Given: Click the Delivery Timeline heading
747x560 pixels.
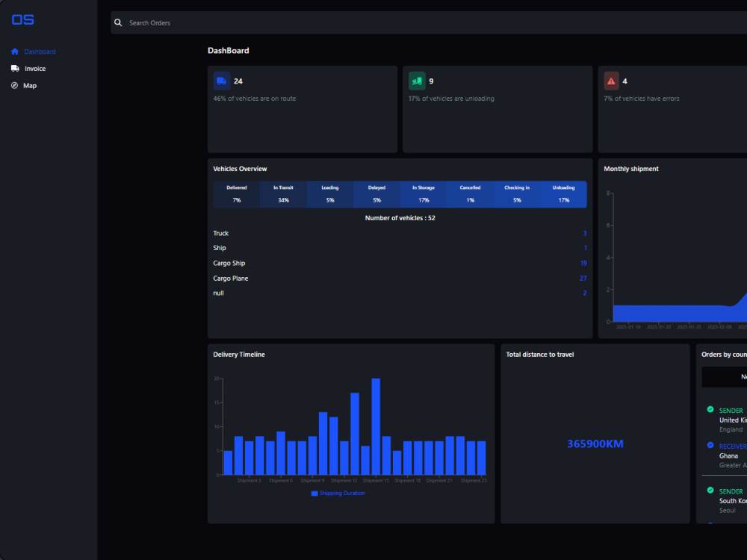Looking at the screenshot, I should 239,355.
